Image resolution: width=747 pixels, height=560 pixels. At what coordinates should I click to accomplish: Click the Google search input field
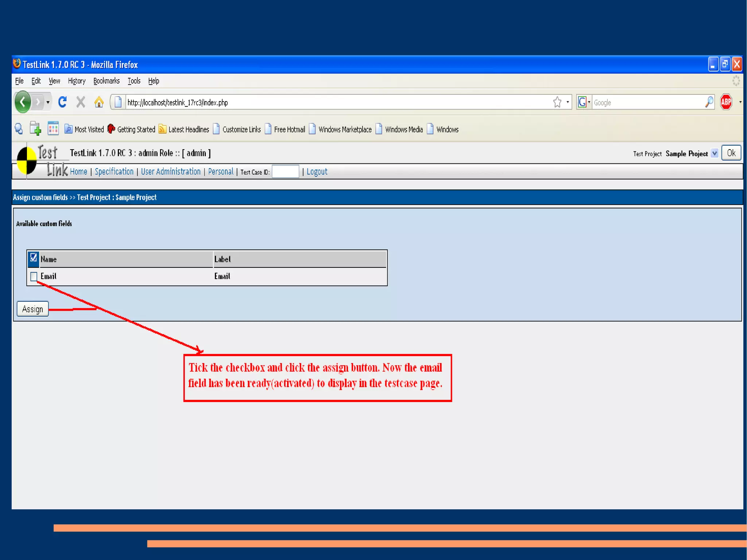[x=648, y=103]
